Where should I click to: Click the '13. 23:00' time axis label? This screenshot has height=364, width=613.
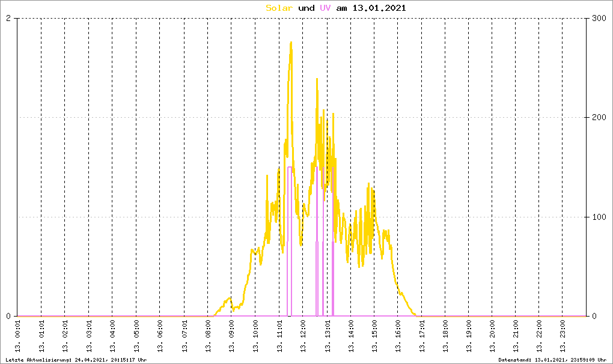coord(563,336)
